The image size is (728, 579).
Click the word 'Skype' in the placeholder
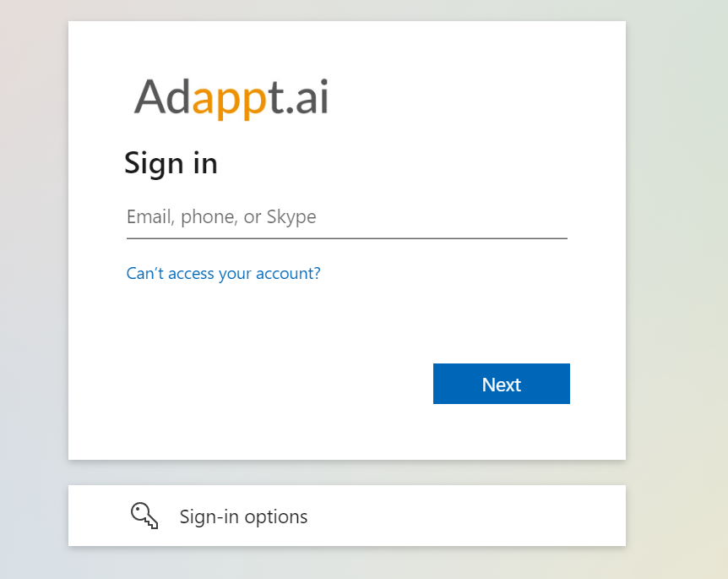(291, 217)
